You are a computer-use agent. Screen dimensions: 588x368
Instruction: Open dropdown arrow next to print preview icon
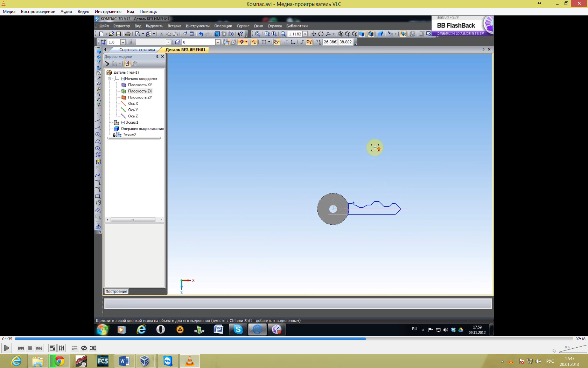(143, 34)
